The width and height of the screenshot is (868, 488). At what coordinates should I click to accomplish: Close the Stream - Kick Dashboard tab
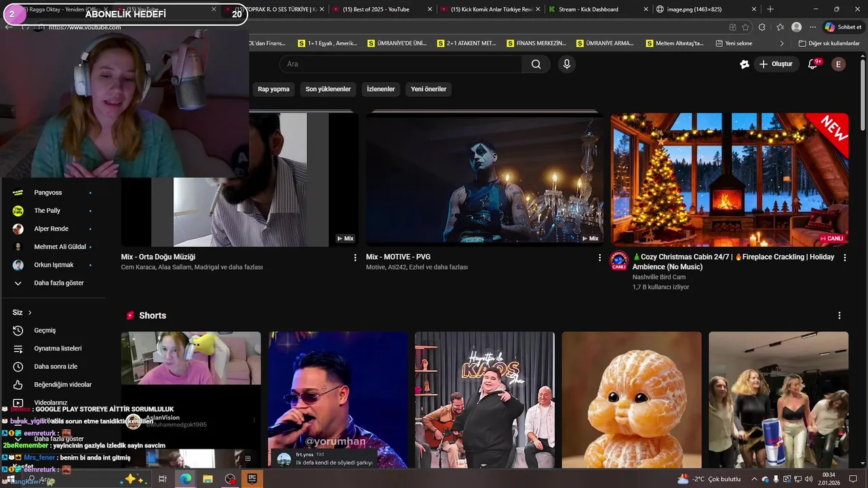pyautogui.click(x=646, y=9)
